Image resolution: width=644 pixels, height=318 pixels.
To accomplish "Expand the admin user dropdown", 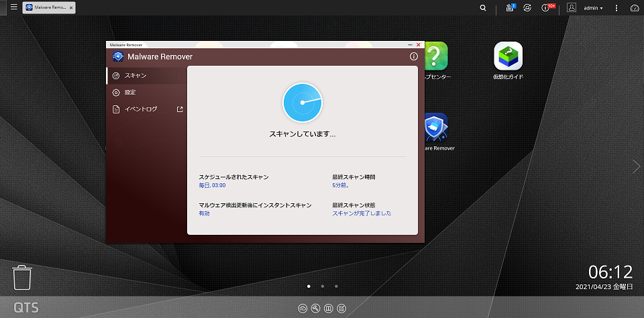I will tap(594, 8).
